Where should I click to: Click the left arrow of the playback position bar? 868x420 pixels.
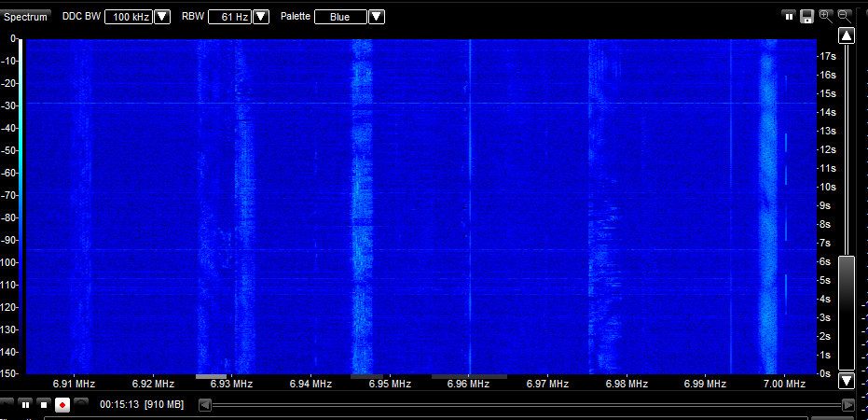click(205, 406)
